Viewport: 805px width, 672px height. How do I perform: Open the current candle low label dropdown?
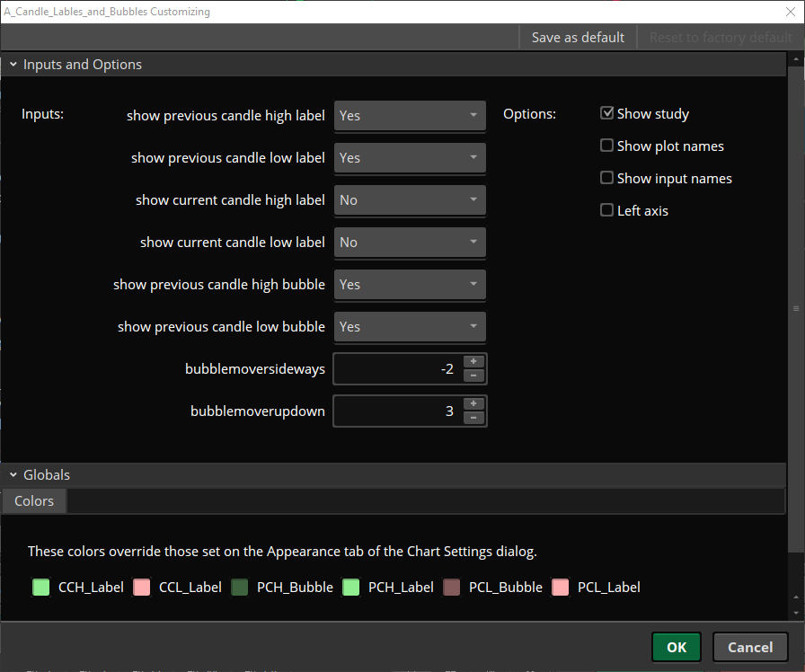pyautogui.click(x=410, y=243)
